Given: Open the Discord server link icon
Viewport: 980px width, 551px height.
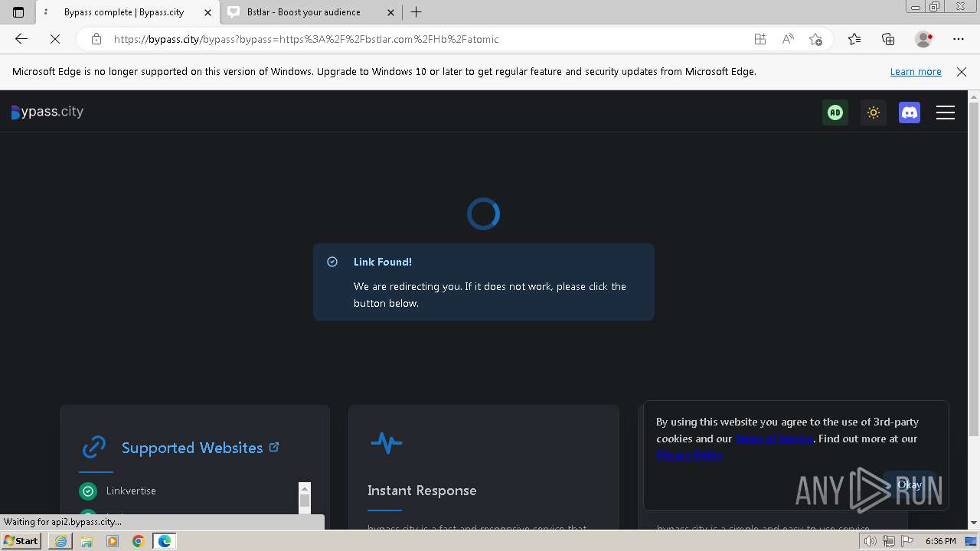Looking at the screenshot, I should click(x=910, y=112).
